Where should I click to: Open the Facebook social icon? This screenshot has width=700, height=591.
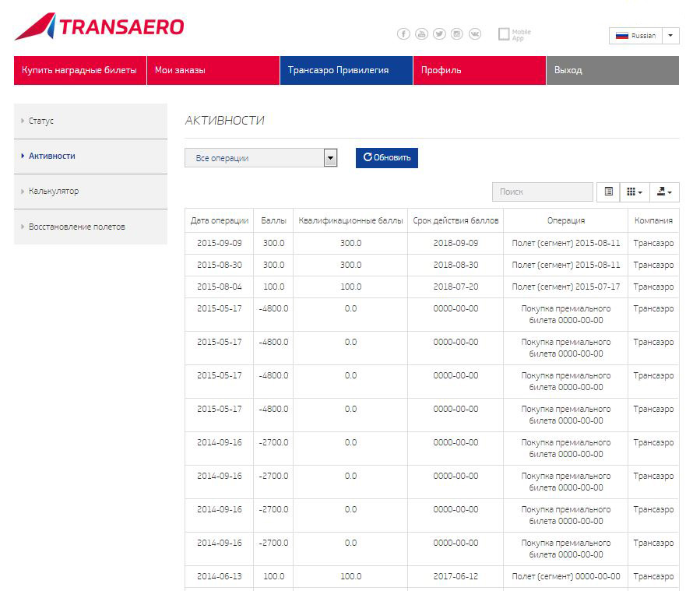tap(403, 34)
